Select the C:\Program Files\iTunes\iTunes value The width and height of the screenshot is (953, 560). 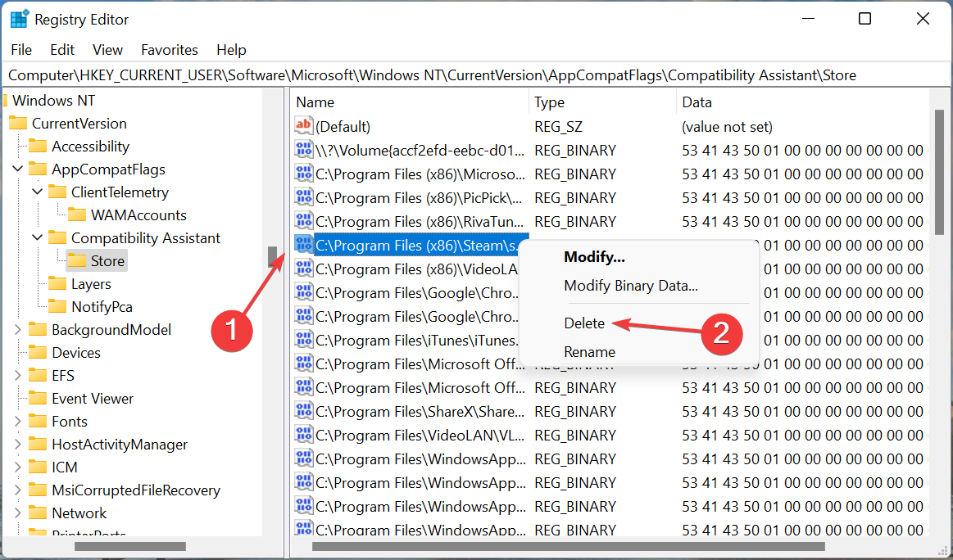point(416,340)
